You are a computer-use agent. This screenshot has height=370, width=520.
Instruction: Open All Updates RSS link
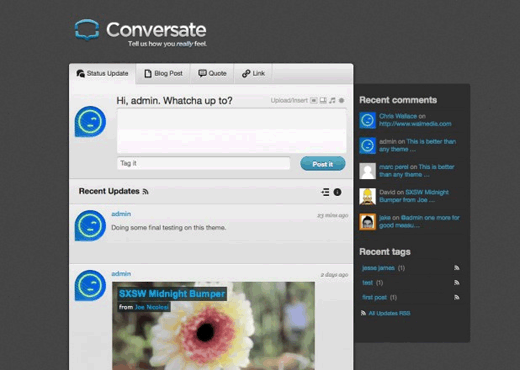(389, 313)
